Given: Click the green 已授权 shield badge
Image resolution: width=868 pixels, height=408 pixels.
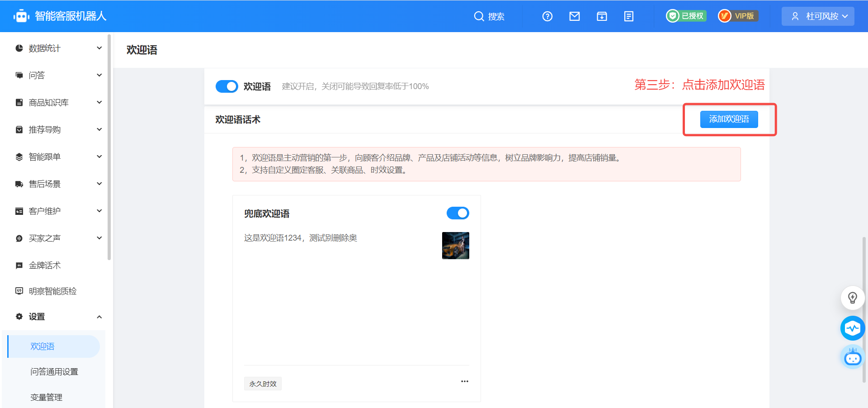Looking at the screenshot, I should point(686,16).
